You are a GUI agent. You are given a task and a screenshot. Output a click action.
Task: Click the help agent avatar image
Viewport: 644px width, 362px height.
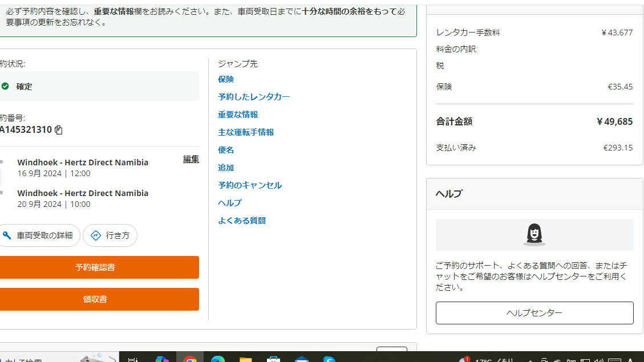[x=534, y=234]
